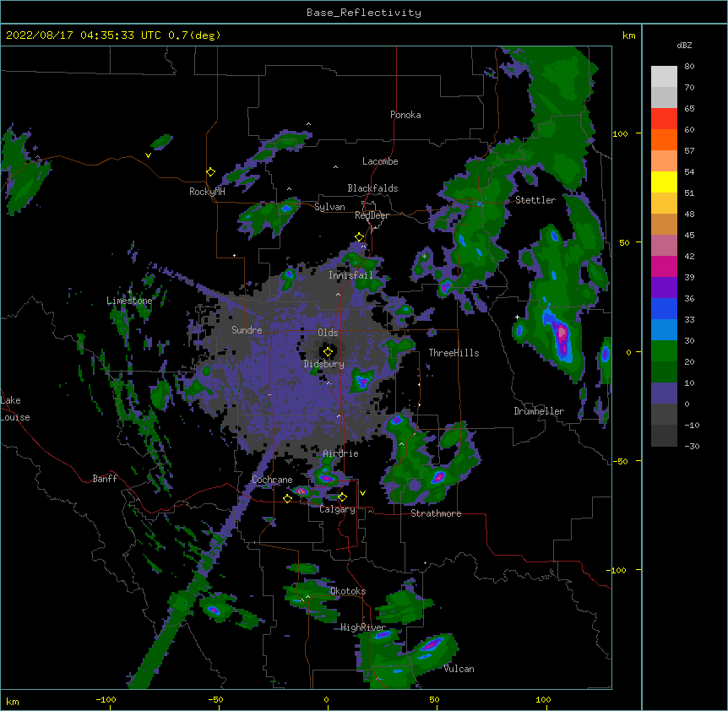Click the yellow diamond marker below Cochrane

(x=287, y=498)
